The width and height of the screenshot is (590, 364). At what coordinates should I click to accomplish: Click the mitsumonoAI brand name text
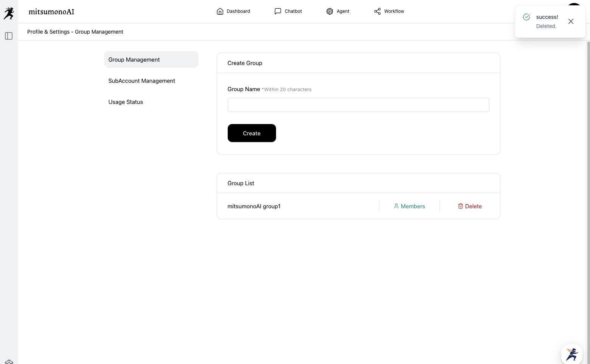tap(51, 12)
